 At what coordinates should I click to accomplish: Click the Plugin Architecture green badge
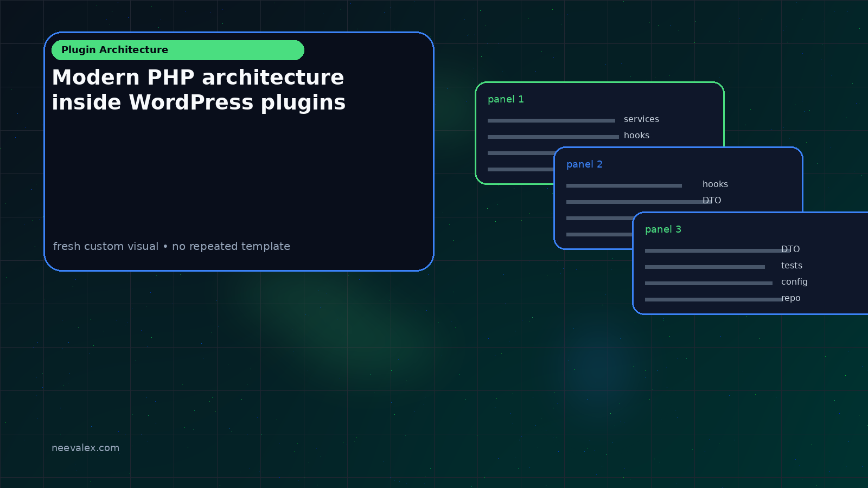pyautogui.click(x=178, y=50)
